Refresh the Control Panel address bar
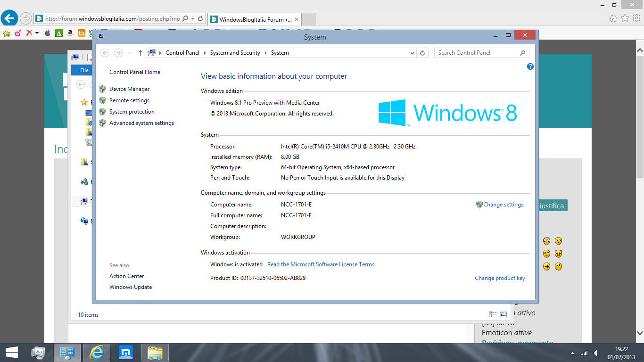The image size is (644, 362). coord(422,53)
